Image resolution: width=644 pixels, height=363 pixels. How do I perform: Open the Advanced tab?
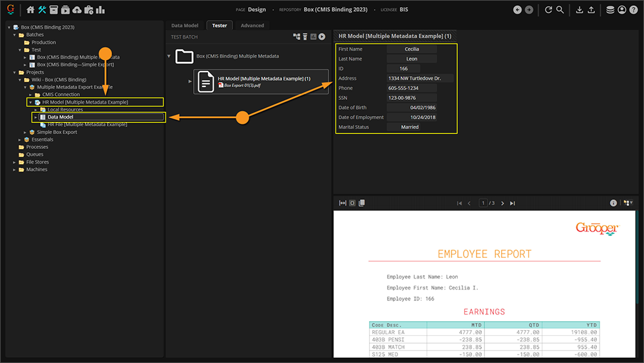252,26
